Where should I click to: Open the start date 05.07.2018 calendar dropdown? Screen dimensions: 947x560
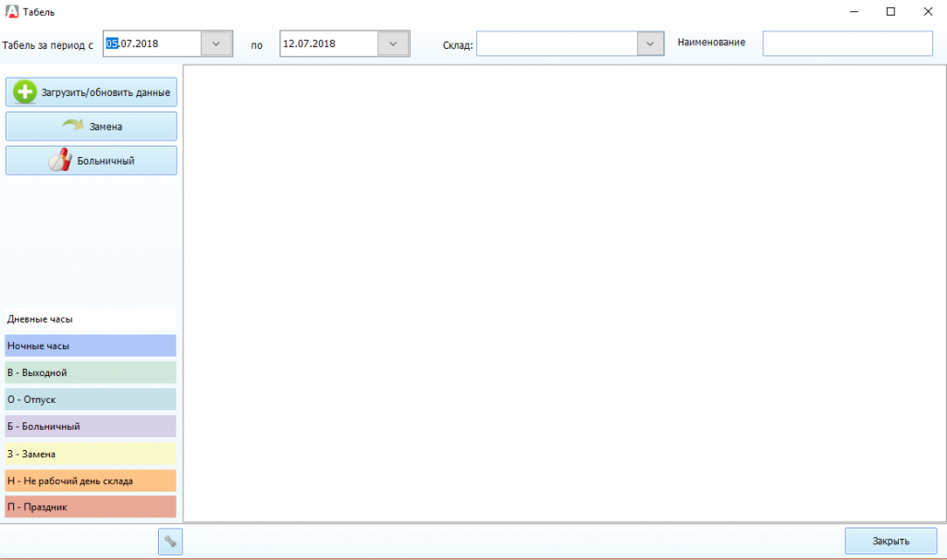pos(216,43)
